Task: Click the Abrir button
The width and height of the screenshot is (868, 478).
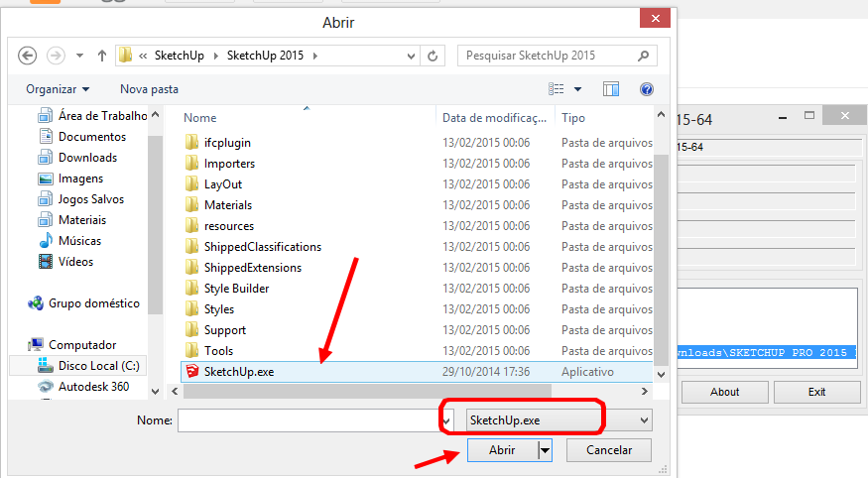Action: [502, 450]
